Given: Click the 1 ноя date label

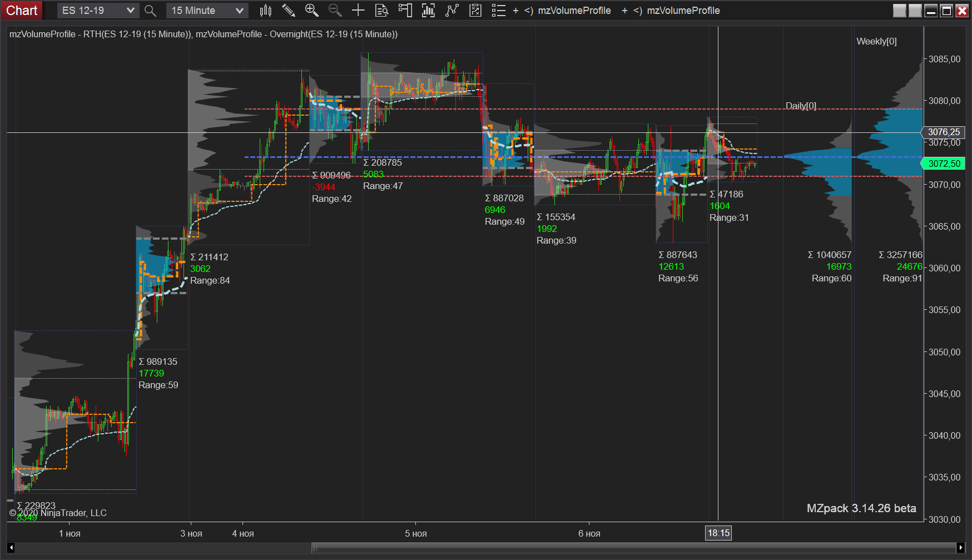Looking at the screenshot, I should tap(70, 533).
